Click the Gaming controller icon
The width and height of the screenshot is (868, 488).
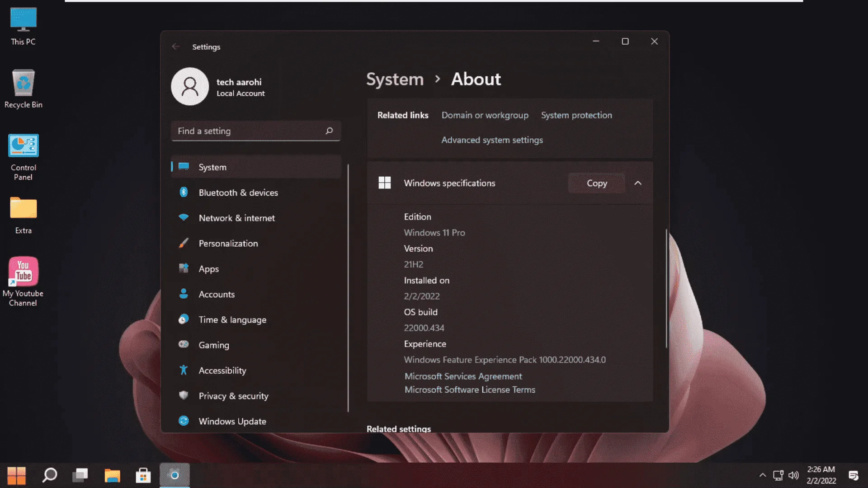184,344
